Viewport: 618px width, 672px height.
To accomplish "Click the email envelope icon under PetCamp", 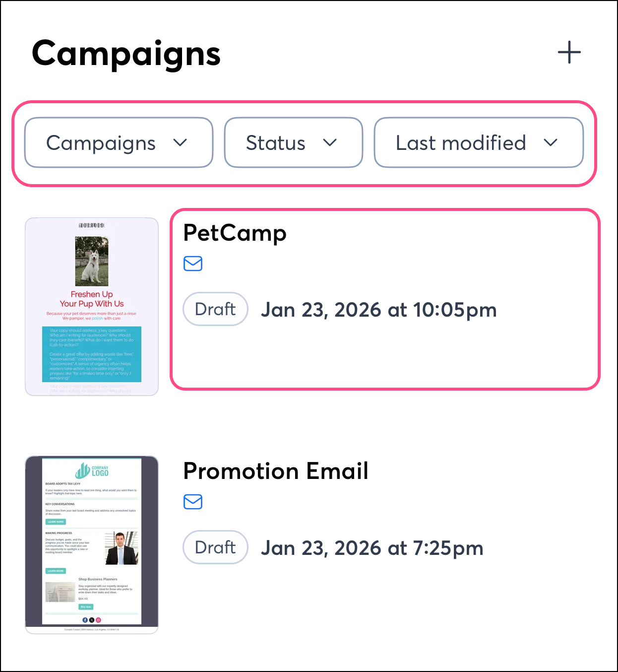I will tap(193, 264).
